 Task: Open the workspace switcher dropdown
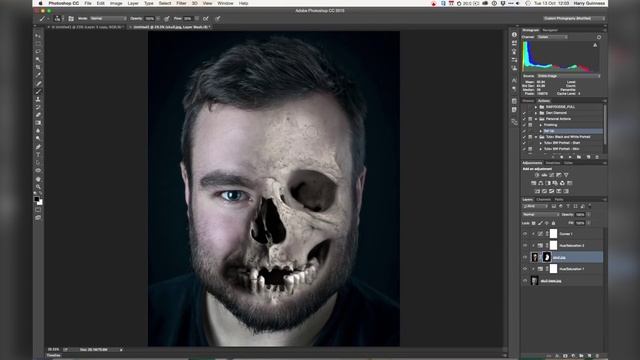(573, 18)
